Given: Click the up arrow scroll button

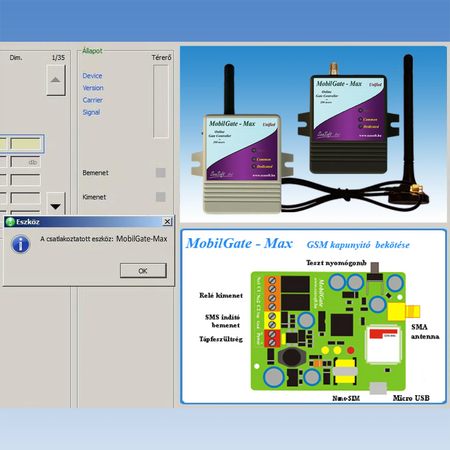Looking at the screenshot, I should (x=56, y=80).
